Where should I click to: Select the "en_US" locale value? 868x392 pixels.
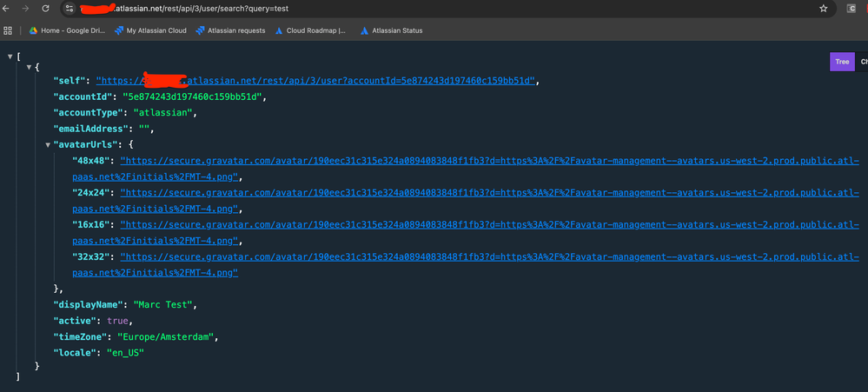coord(126,353)
